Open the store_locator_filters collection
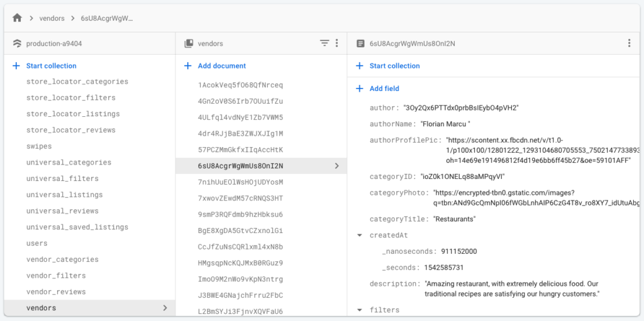This screenshot has height=321, width=644. coord(70,98)
